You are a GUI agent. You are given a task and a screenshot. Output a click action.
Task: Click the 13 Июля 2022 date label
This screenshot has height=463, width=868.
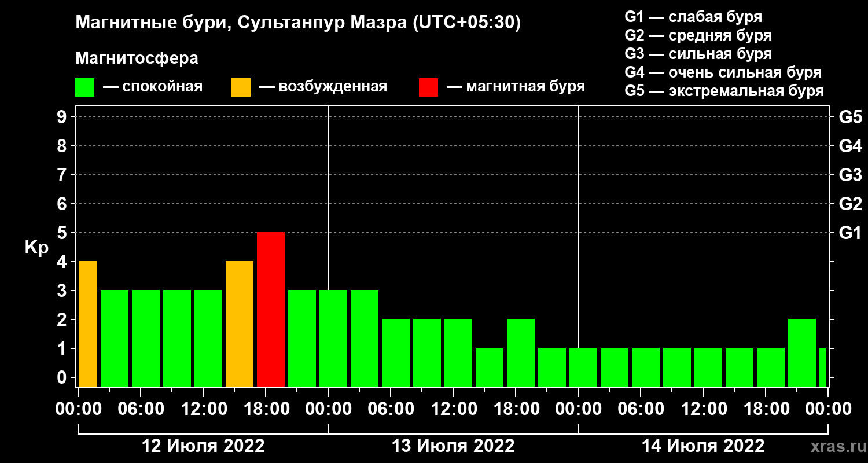[x=453, y=446]
